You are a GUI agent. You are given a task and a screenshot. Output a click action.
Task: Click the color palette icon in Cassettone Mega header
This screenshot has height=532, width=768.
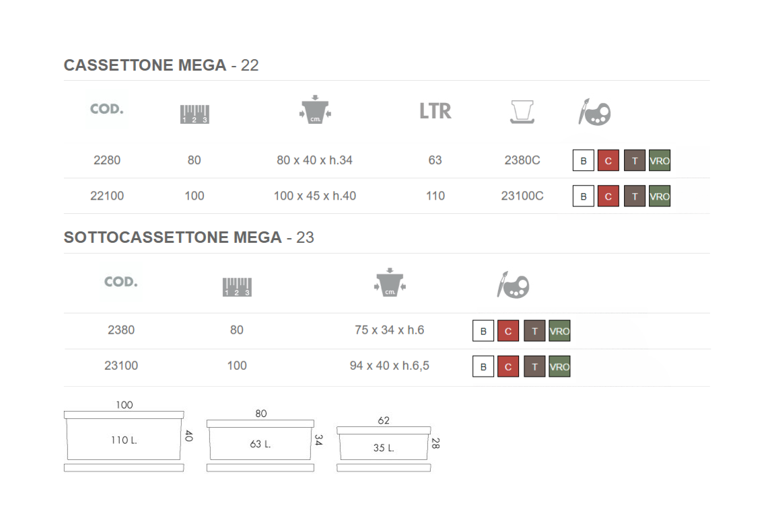[594, 112]
